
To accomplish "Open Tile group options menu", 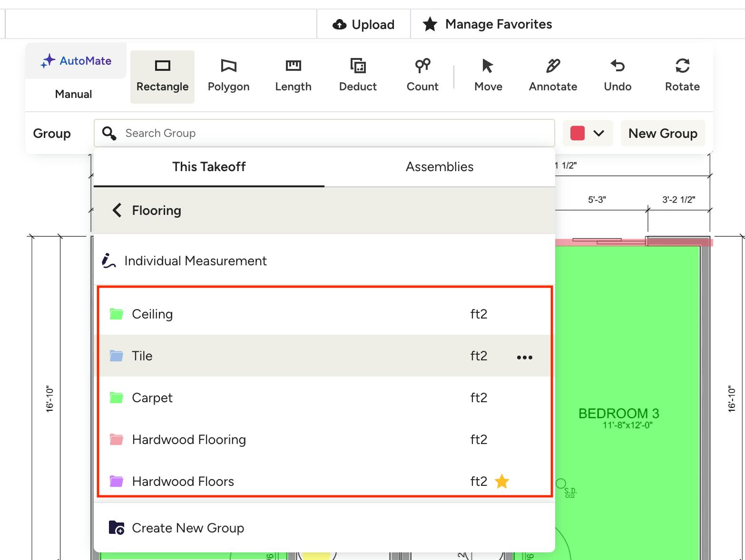I will [x=524, y=357].
